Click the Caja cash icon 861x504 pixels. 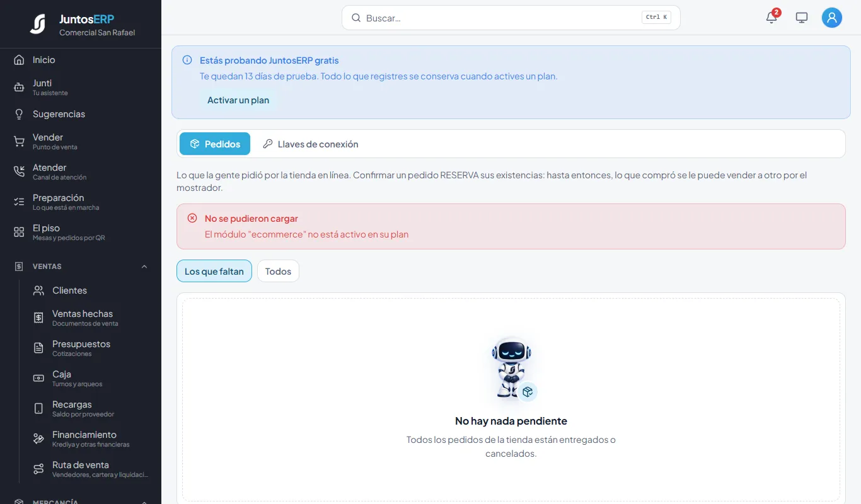pos(38,379)
